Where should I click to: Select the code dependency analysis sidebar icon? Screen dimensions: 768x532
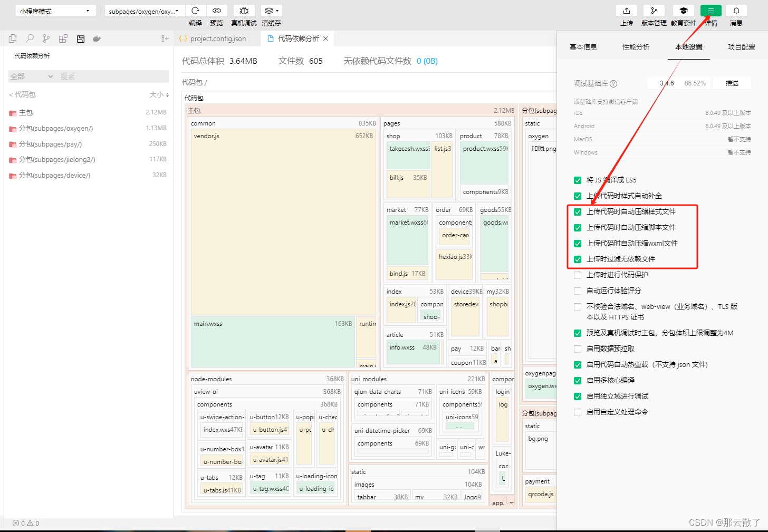click(81, 38)
